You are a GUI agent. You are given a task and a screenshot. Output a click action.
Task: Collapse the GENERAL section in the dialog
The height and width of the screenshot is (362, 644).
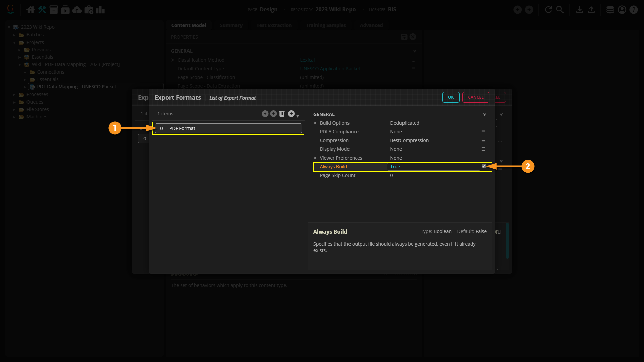click(x=485, y=115)
